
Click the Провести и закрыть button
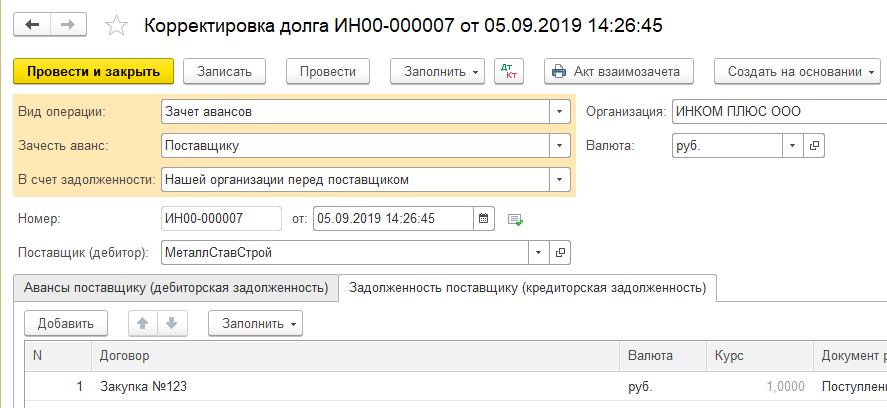pos(94,71)
